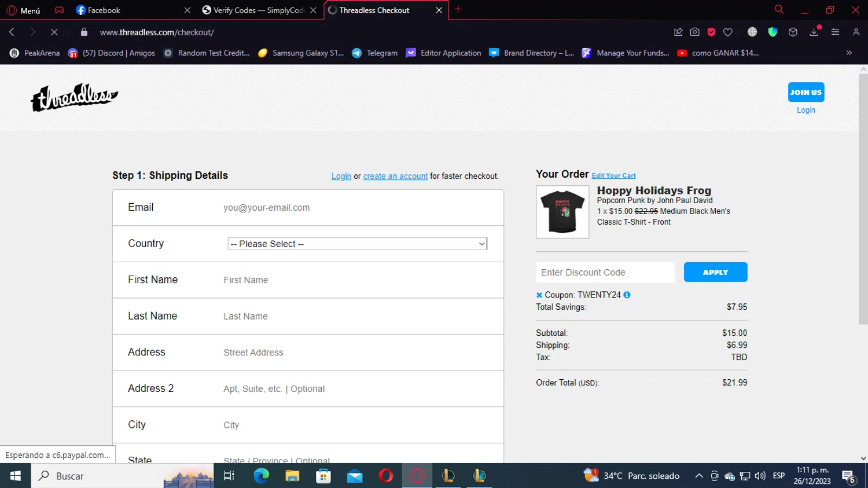Screen dimensions: 868x488
Task: Open the GX Corner gamepad icon
Action: 59,10
